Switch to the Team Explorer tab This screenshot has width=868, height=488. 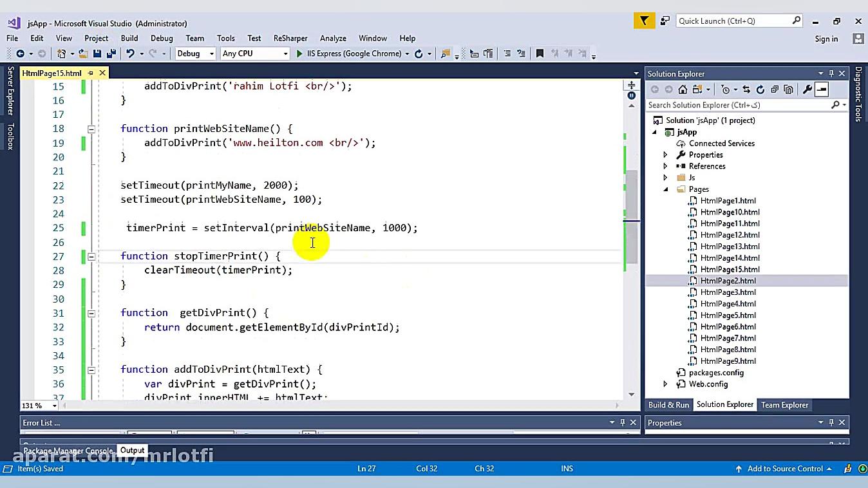784,405
